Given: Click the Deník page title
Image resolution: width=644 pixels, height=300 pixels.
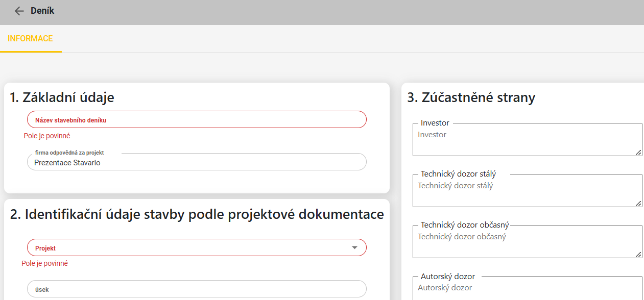Looking at the screenshot, I should click(42, 11).
